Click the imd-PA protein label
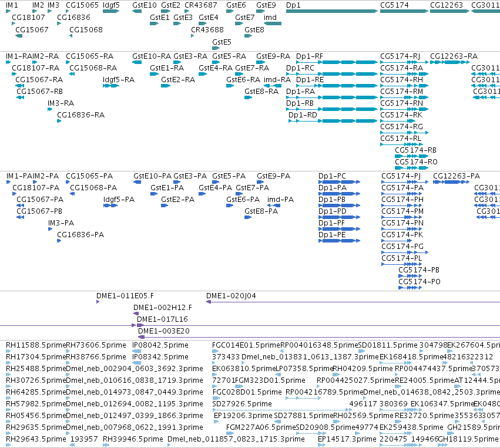Image resolution: width=500 pixels, height=448 pixels. coord(280,200)
